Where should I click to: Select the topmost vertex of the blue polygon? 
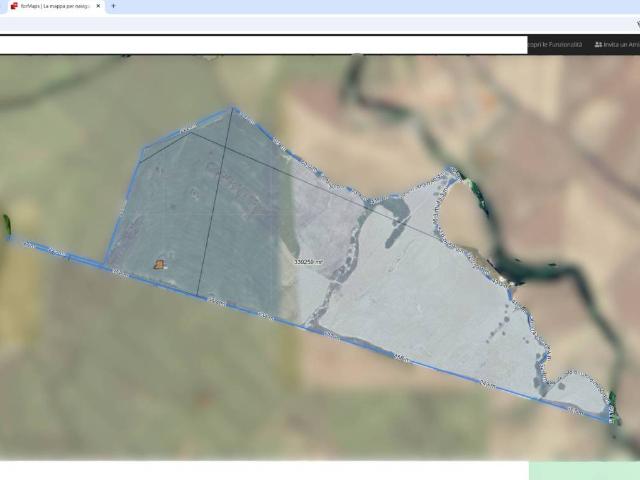(232, 108)
